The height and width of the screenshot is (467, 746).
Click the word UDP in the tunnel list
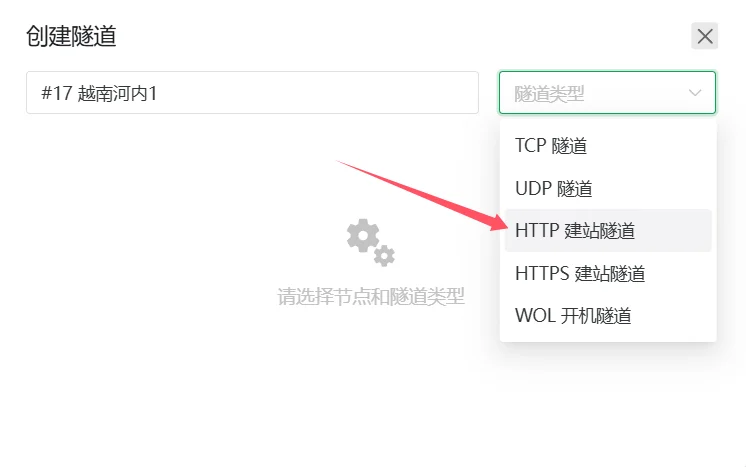533,188
